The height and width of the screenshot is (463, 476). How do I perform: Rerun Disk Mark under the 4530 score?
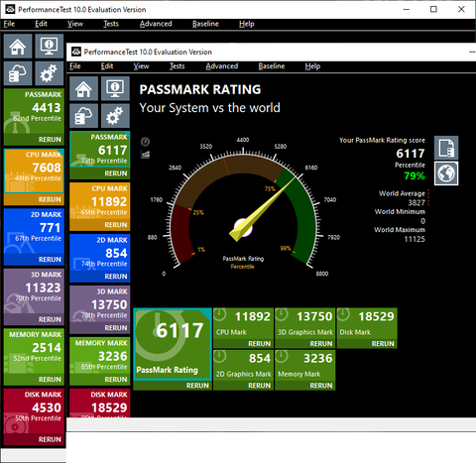pyautogui.click(x=50, y=439)
